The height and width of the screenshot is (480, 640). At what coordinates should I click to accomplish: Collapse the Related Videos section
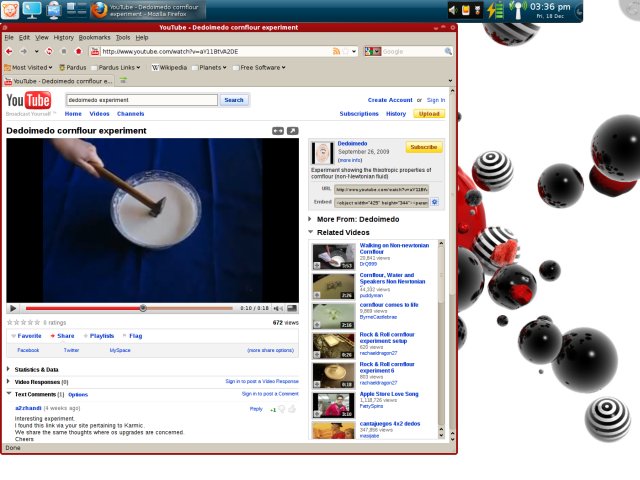[311, 232]
